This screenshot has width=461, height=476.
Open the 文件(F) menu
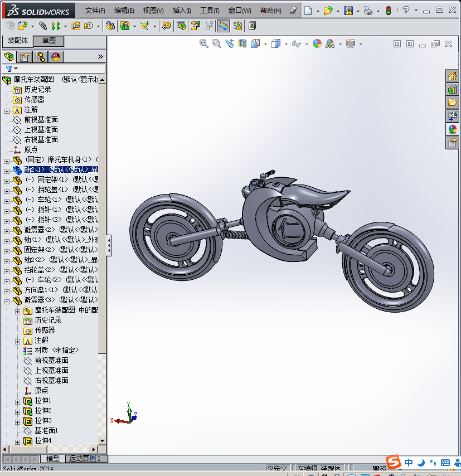[x=95, y=11]
